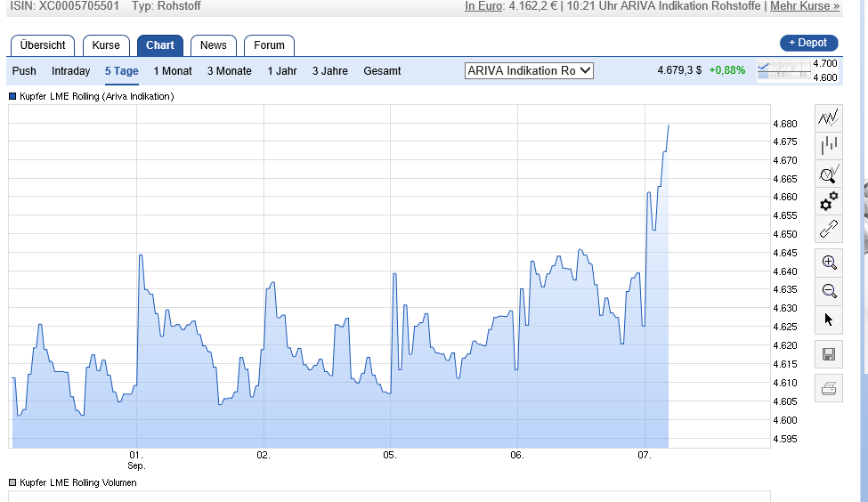Switch chart to 3 Monate
The height and width of the screenshot is (502, 868).
tap(229, 71)
